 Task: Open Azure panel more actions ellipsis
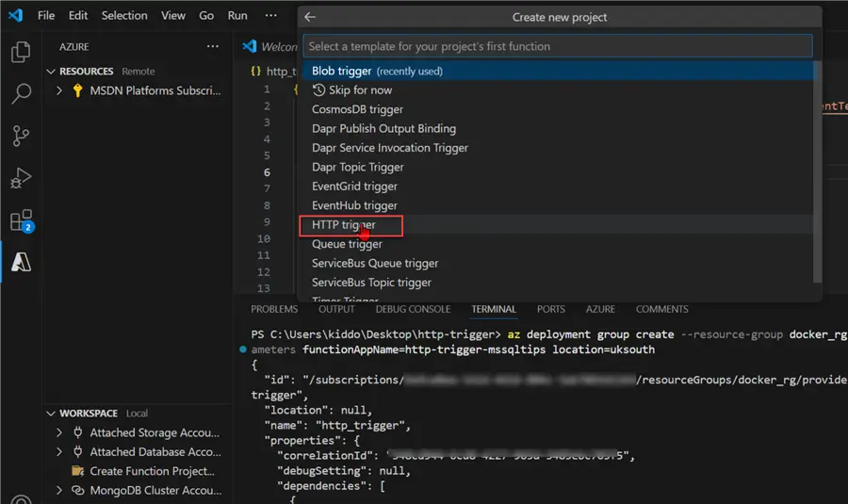click(213, 46)
